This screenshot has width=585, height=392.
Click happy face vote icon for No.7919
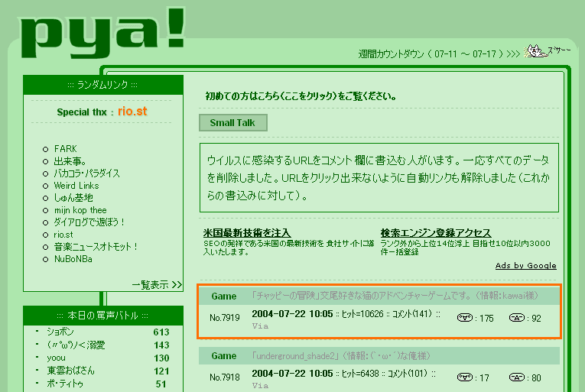point(465,317)
